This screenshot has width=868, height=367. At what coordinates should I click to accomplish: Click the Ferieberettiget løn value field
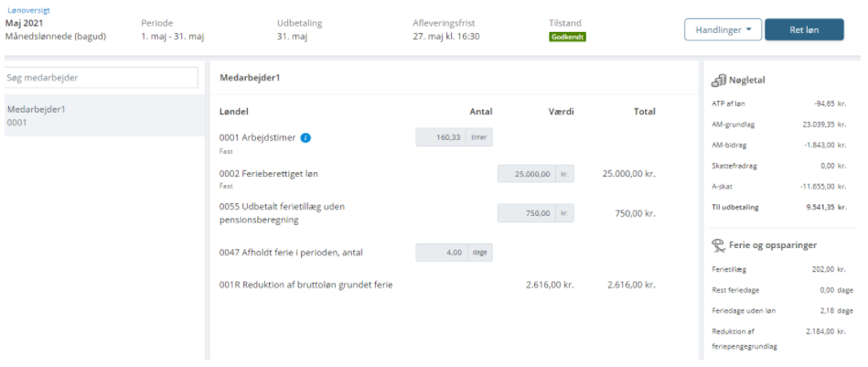coord(525,173)
